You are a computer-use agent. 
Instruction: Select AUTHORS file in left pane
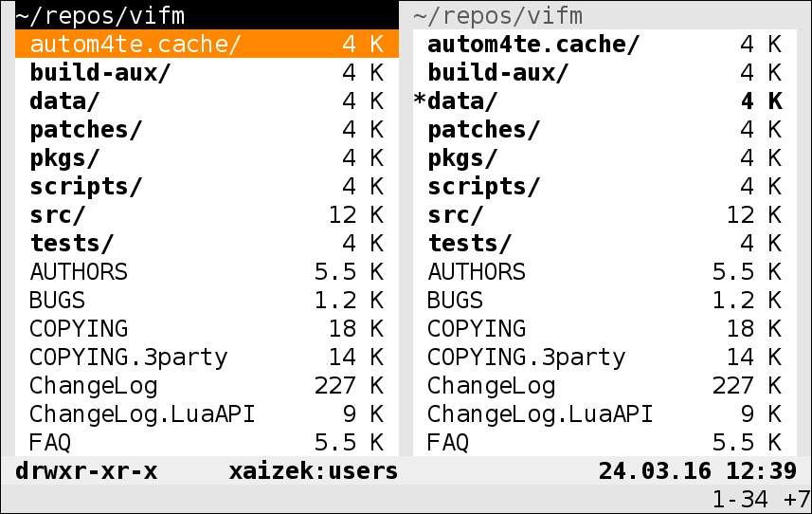point(207,271)
